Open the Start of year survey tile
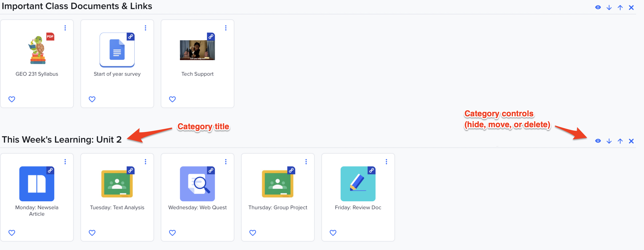Screen dimensions: 644x250 [117, 50]
